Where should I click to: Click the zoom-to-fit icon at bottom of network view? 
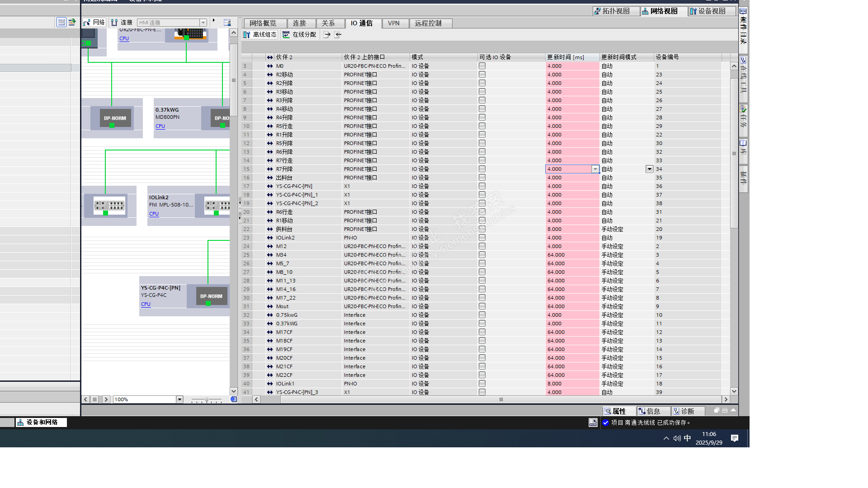[234, 399]
